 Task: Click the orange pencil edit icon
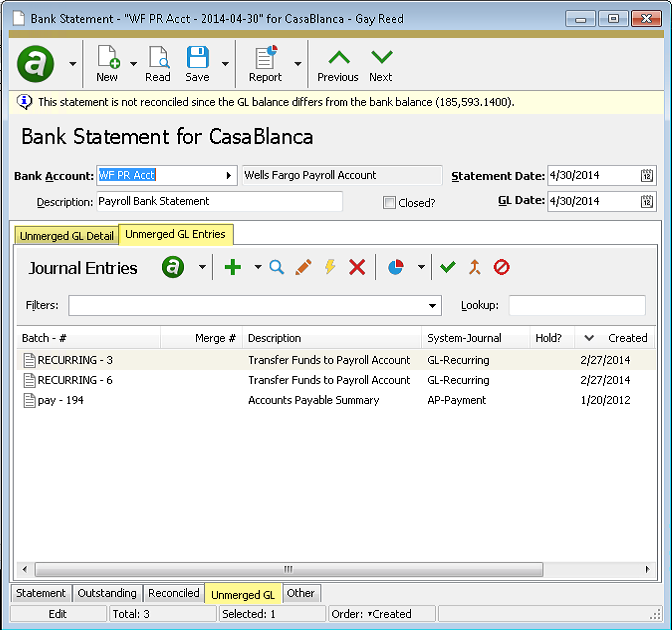(x=303, y=268)
